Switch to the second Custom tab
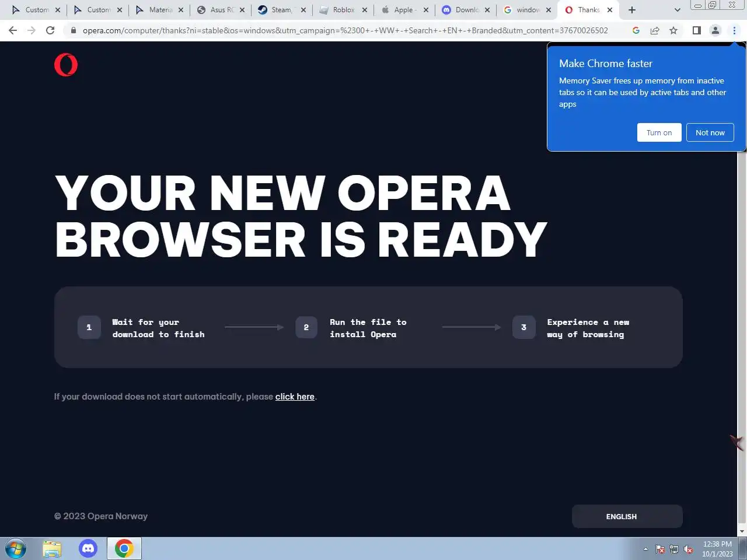Viewport: 747px width, 560px height. [97, 10]
